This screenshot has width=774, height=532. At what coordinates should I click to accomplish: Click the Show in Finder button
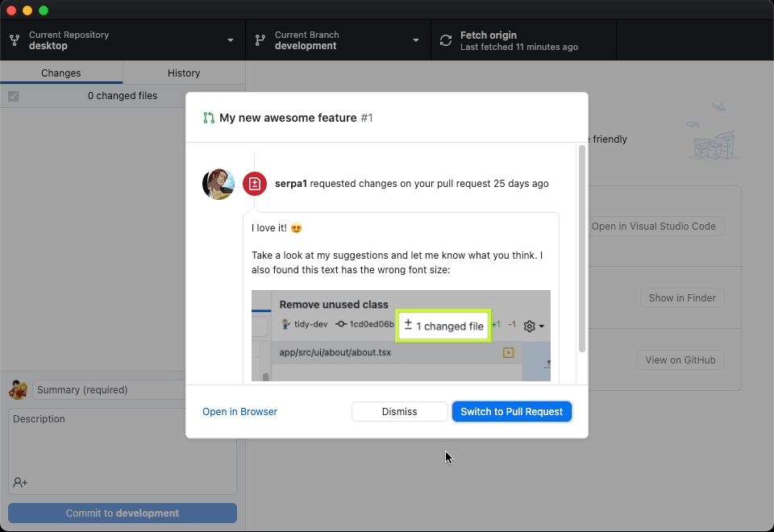point(682,298)
